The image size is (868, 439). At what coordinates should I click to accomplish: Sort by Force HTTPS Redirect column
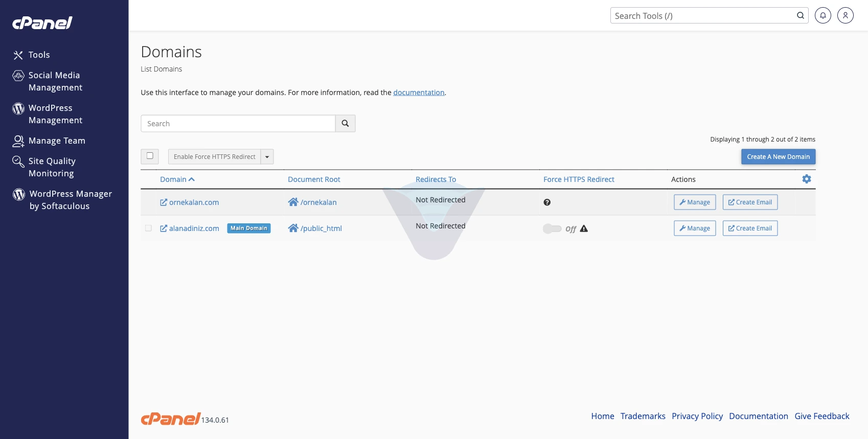pyautogui.click(x=579, y=179)
